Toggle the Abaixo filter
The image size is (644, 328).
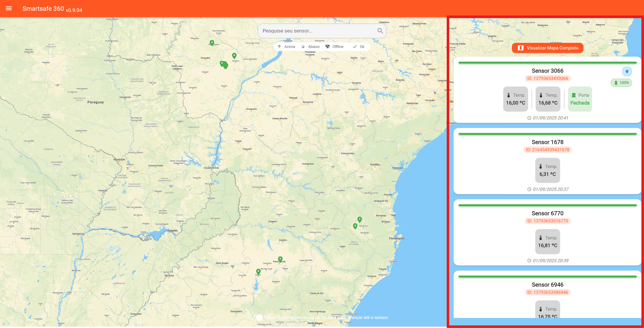310,47
